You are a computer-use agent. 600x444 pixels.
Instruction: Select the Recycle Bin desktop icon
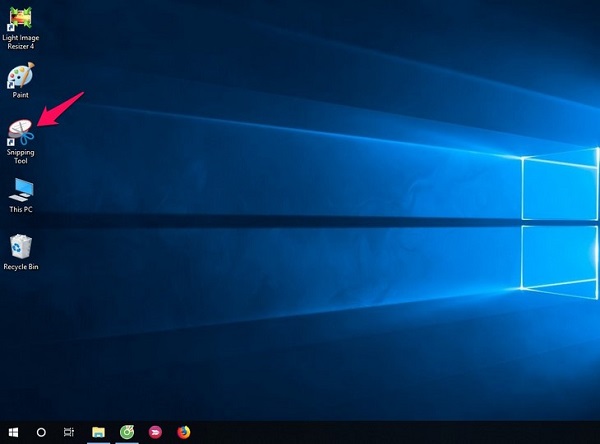pyautogui.click(x=20, y=247)
